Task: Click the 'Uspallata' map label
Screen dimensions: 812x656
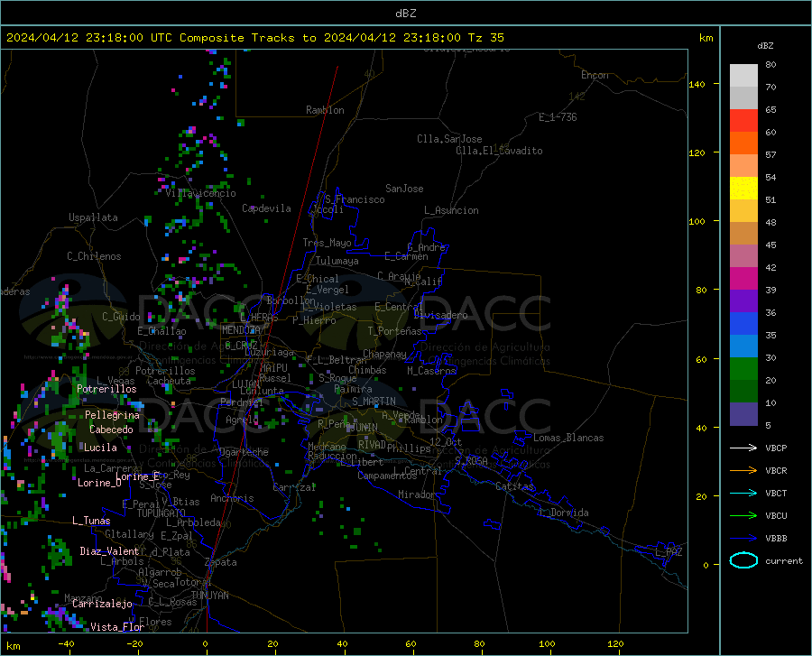Action: tap(93, 217)
